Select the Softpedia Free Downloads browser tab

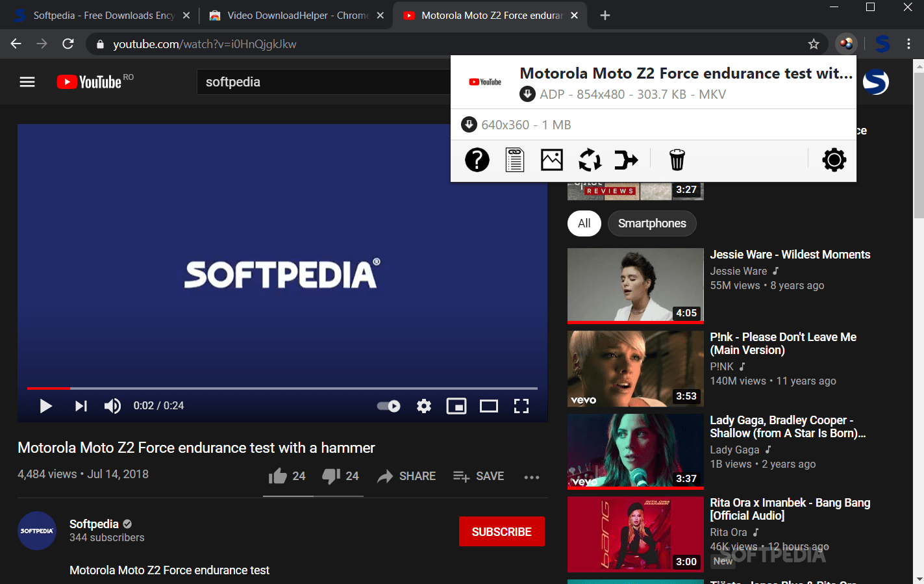pyautogui.click(x=97, y=14)
